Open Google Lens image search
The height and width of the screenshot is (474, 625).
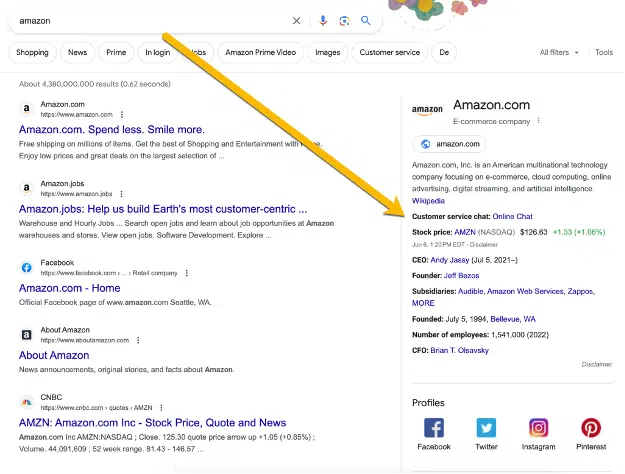pos(344,20)
